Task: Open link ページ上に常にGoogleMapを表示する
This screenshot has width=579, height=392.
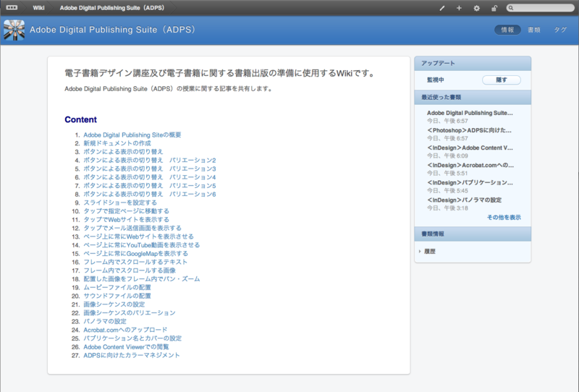Action: coord(135,254)
